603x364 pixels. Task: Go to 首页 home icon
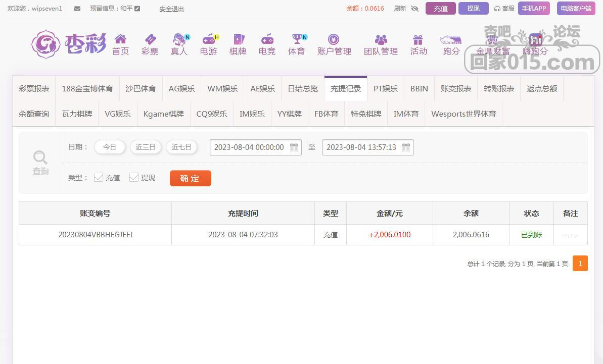click(x=120, y=39)
